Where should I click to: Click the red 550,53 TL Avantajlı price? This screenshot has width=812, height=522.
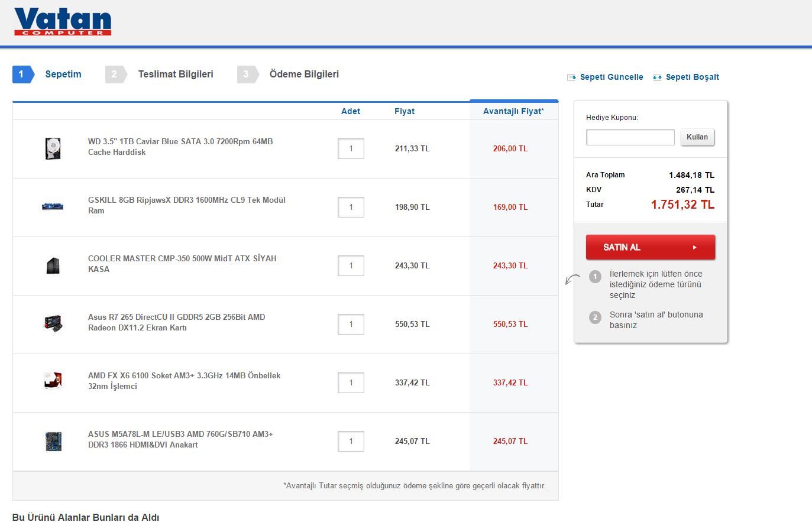click(510, 324)
